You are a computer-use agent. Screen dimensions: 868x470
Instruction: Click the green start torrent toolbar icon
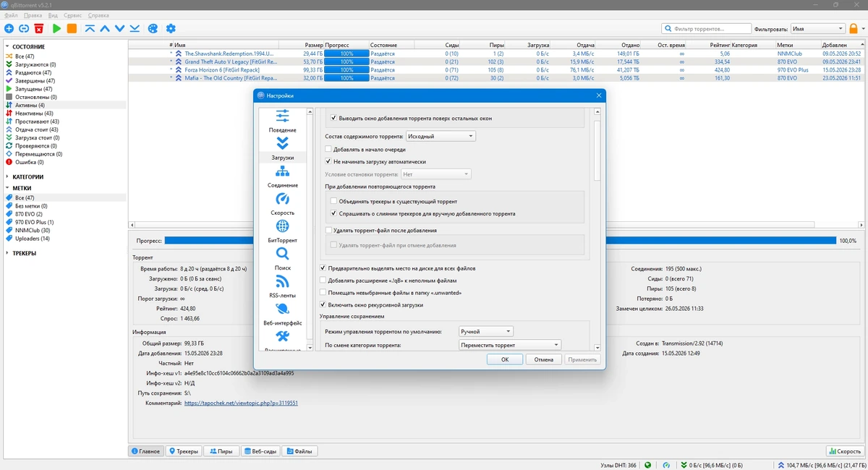[56, 28]
